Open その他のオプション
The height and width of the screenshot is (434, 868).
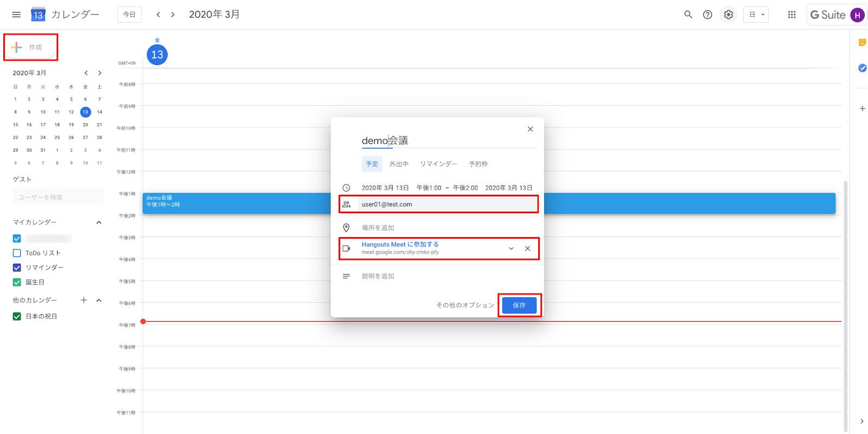click(465, 305)
